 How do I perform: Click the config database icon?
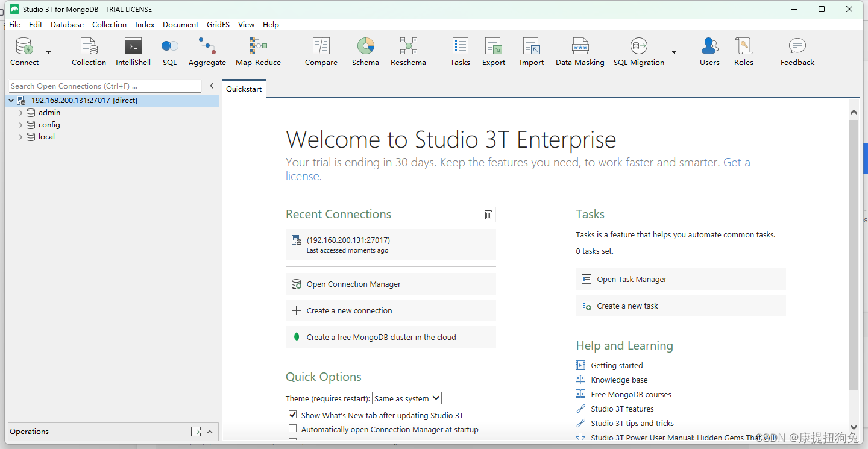pyautogui.click(x=31, y=125)
